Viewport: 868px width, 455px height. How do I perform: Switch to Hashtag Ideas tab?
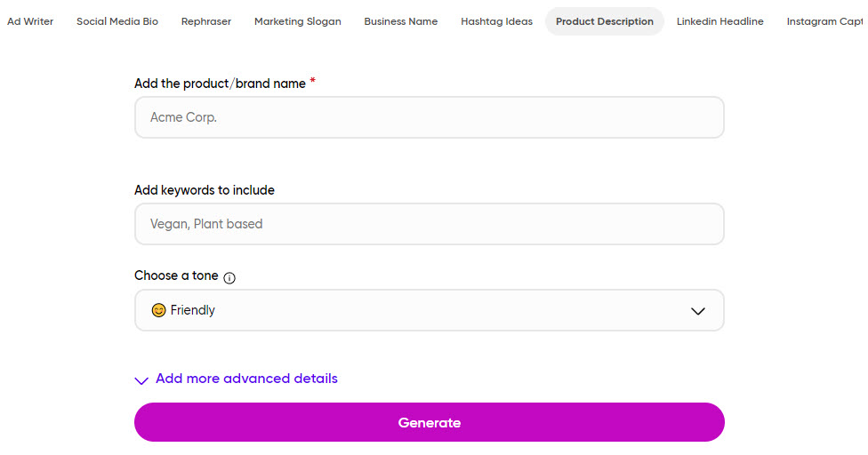(496, 21)
